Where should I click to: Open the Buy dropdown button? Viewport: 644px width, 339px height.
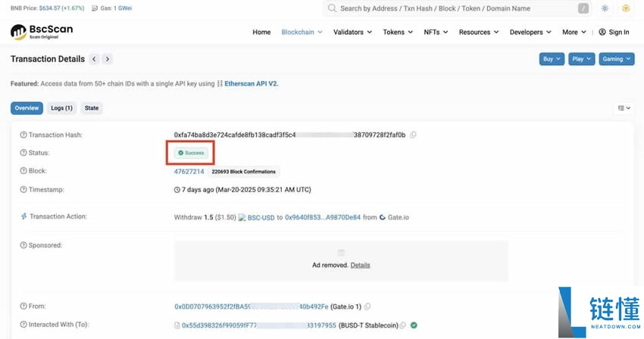pos(552,59)
